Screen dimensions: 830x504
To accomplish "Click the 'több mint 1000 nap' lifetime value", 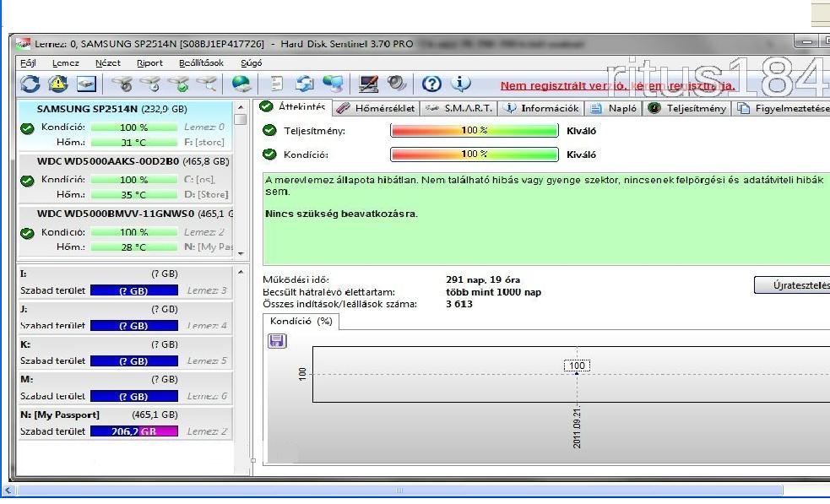I will point(493,292).
